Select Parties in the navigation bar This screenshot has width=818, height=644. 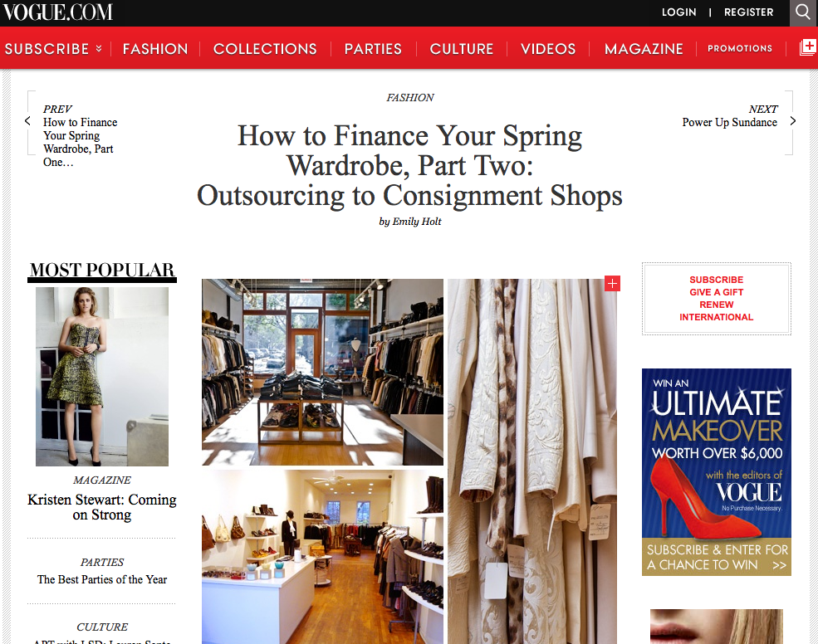click(373, 49)
